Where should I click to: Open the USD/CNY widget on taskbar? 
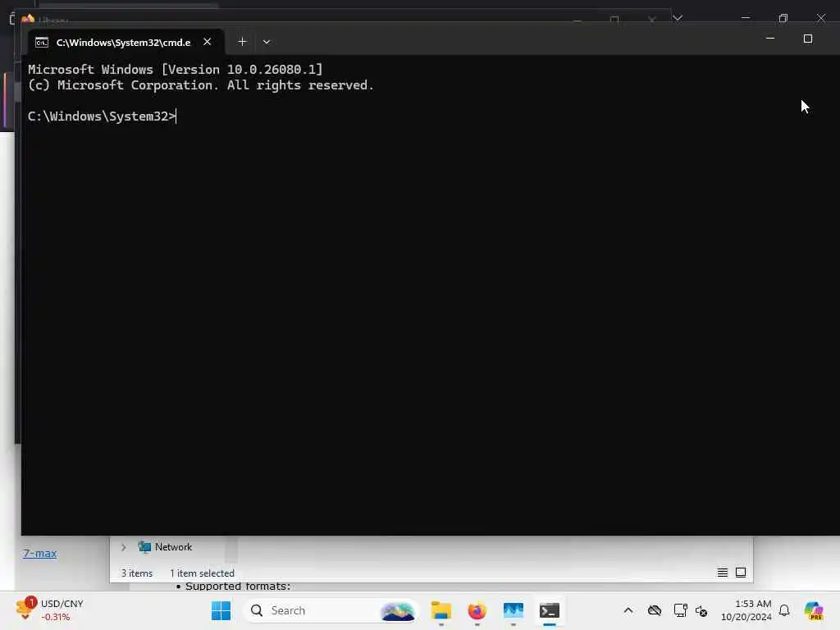(x=50, y=610)
